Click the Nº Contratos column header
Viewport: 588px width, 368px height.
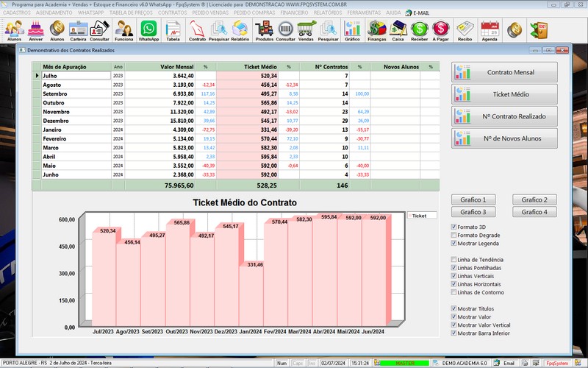(324, 66)
